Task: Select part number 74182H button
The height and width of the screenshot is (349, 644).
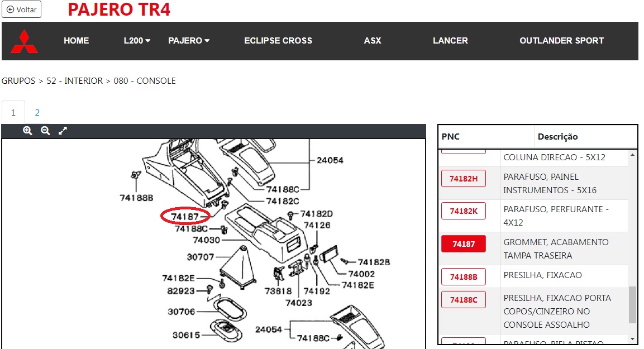Action: (464, 179)
